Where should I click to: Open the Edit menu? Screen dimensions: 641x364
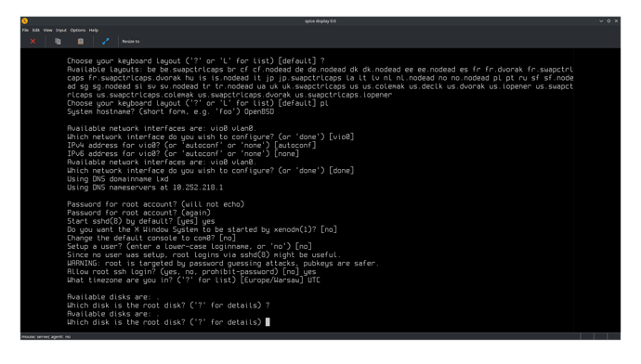tap(36, 31)
